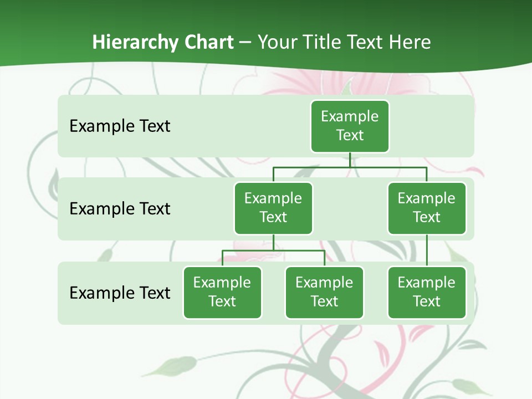
Task: Click the "Your Title Text Here" placeholder
Action: (x=344, y=42)
